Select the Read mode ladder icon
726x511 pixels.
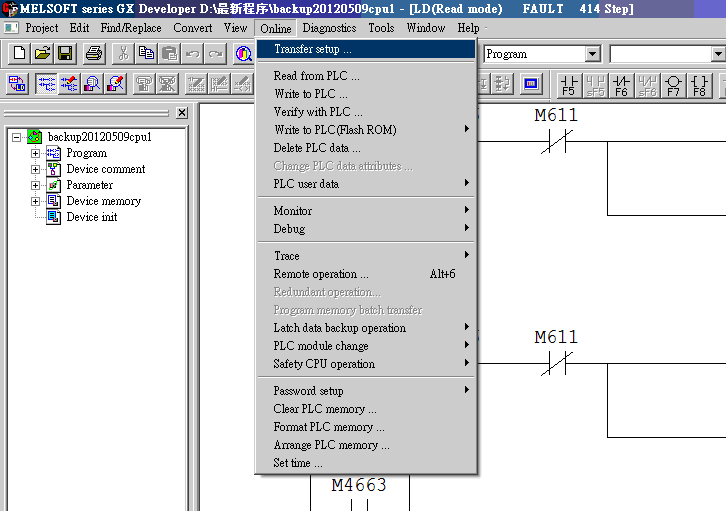tap(46, 84)
